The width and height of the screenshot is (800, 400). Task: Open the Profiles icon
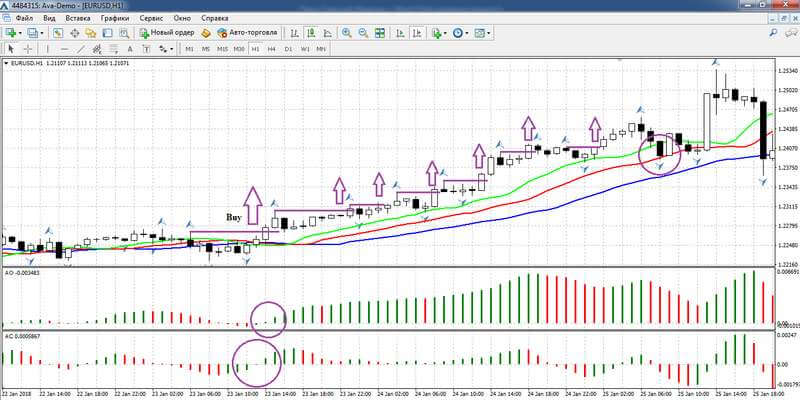pyautogui.click(x=33, y=33)
